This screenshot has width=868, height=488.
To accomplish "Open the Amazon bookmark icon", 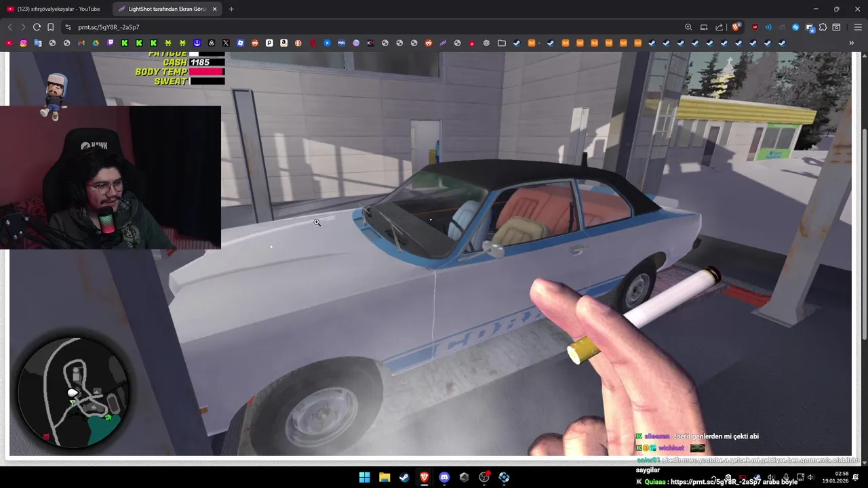I will point(283,43).
